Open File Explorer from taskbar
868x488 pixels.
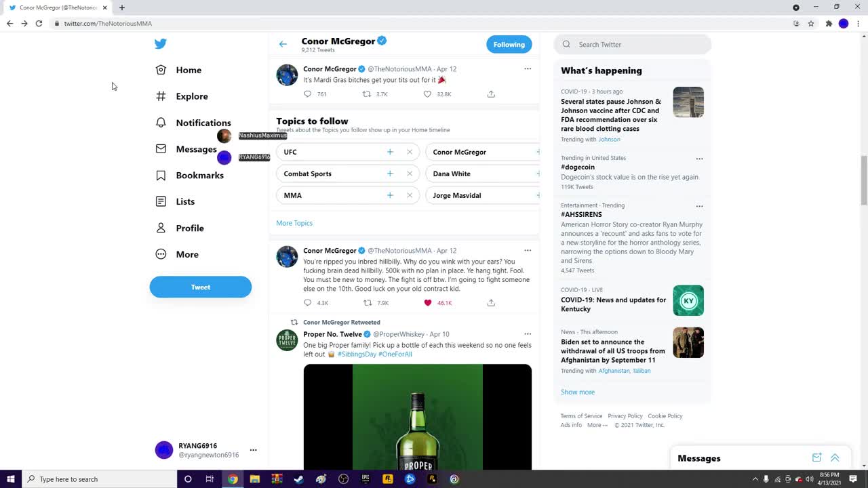254,479
